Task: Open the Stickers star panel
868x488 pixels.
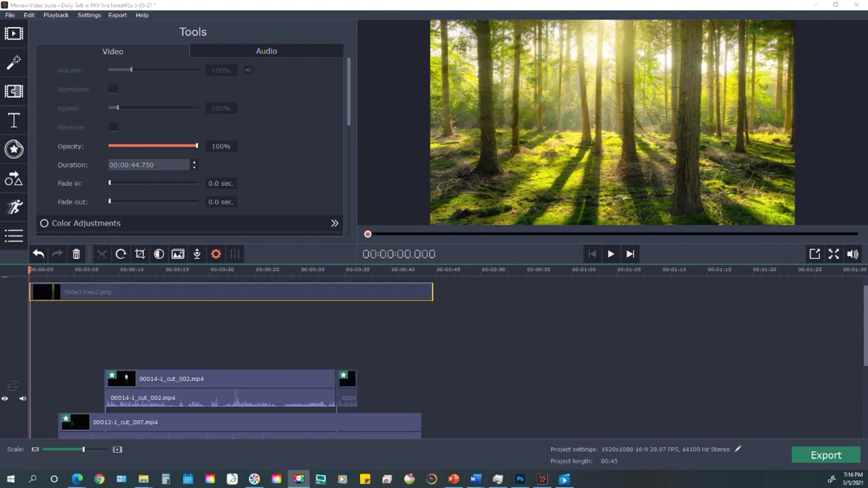Action: (x=14, y=149)
